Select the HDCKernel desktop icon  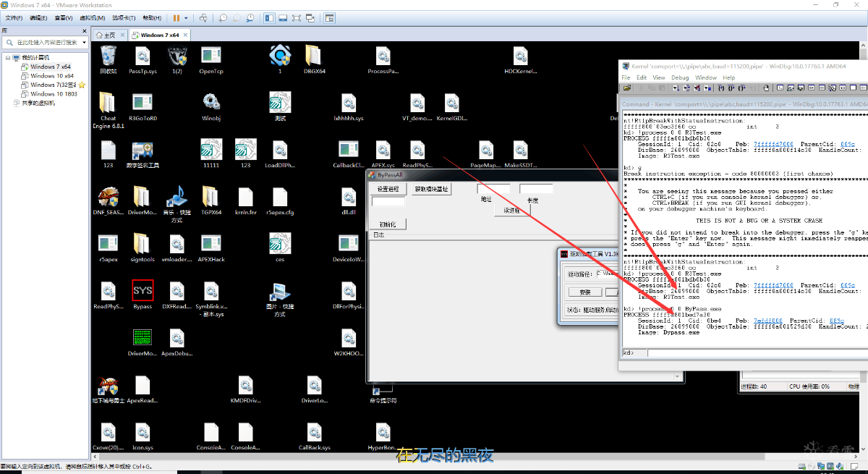(521, 59)
